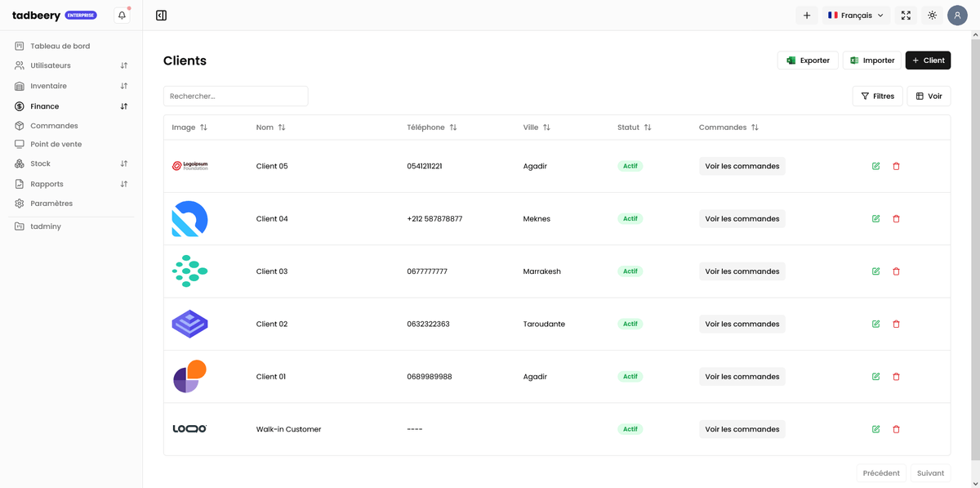Open the Français language dropdown
Screen dimensions: 980x488
856,16
